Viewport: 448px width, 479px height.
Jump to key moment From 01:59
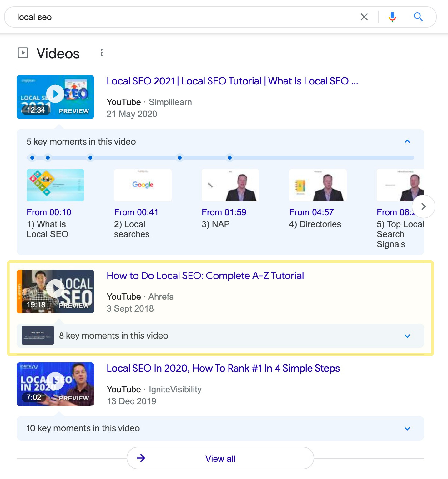224,212
